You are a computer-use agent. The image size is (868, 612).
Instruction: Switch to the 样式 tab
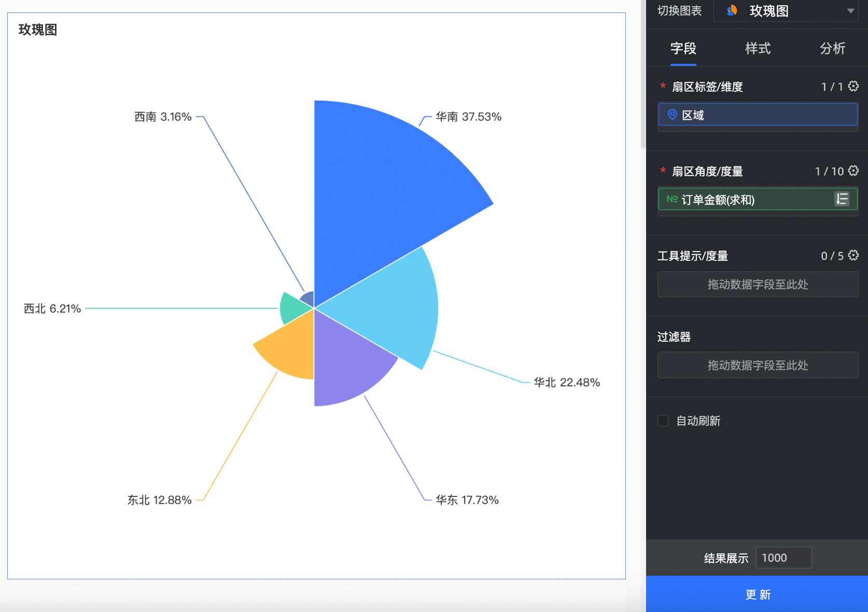tap(758, 49)
